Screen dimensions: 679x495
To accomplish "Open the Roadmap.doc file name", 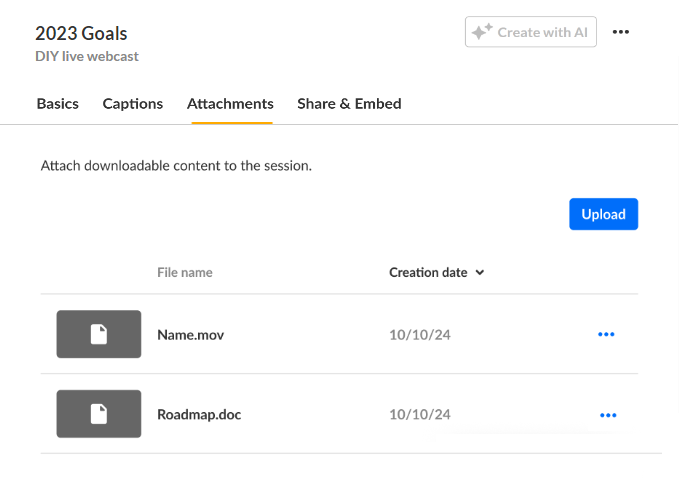I will 199,415.
